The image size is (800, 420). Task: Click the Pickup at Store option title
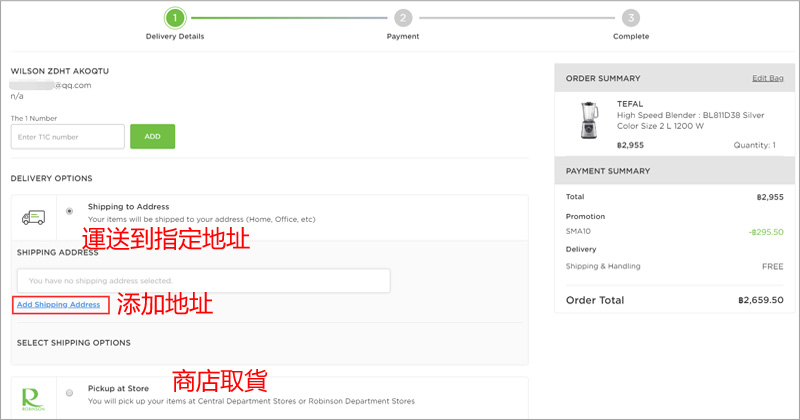point(119,388)
